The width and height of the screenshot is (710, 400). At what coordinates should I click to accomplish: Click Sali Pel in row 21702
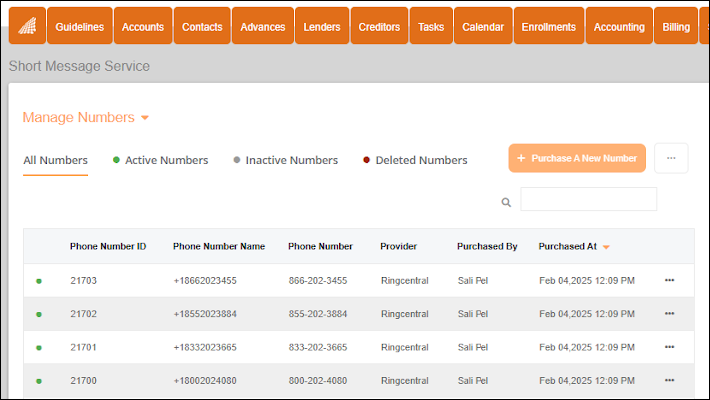point(473,313)
